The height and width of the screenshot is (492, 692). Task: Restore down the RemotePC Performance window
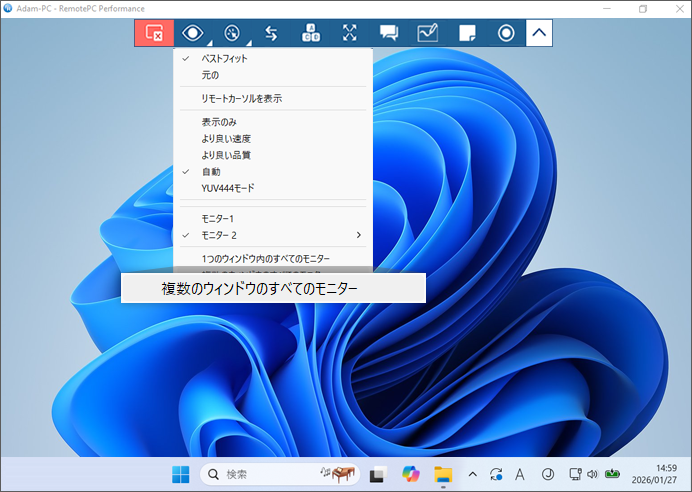[x=643, y=8]
